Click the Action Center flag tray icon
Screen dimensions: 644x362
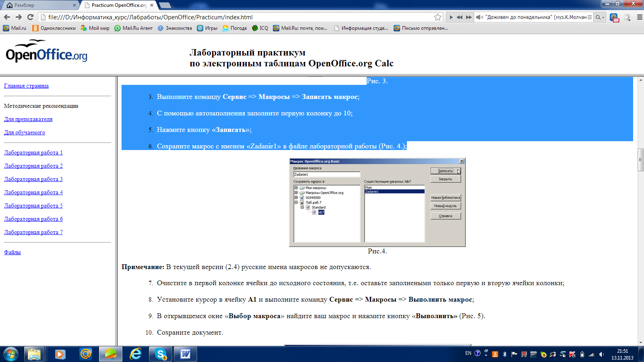pyautogui.click(x=514, y=354)
